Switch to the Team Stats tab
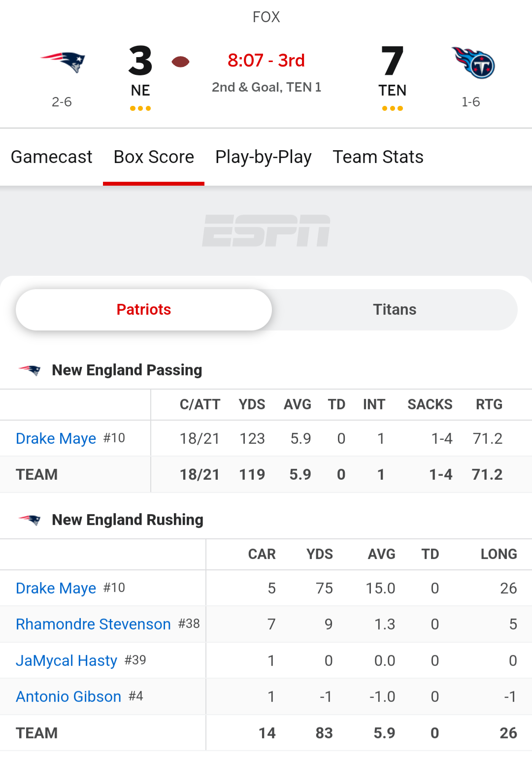Screen dimensions: 532x763 (378, 157)
